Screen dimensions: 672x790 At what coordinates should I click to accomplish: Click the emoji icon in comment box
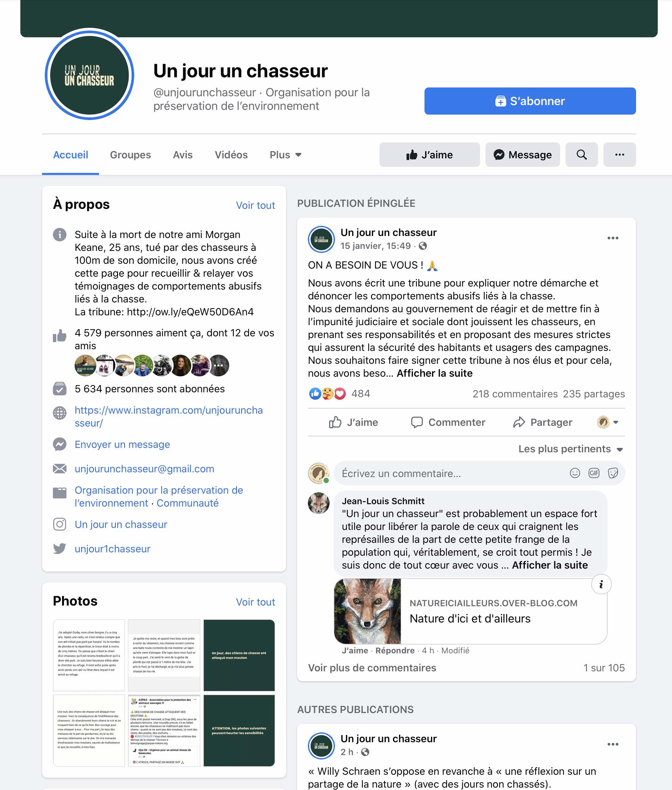pos(574,473)
